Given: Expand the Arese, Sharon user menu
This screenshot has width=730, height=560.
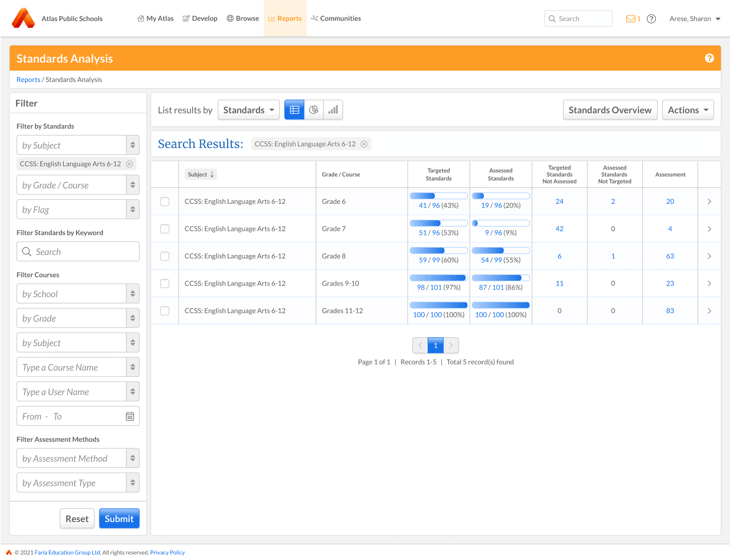Looking at the screenshot, I should (695, 19).
